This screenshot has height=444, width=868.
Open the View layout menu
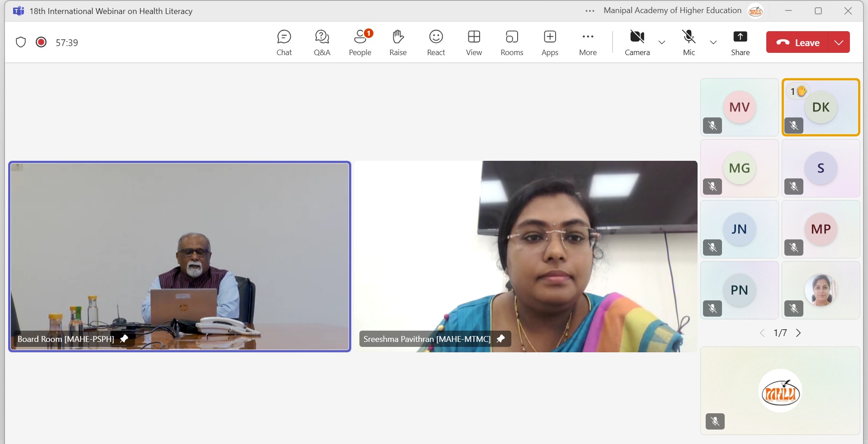pos(474,43)
